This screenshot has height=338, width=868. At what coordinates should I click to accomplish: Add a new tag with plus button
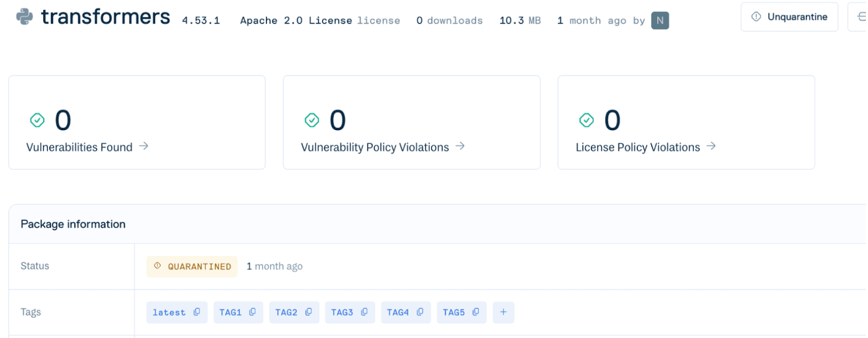(503, 312)
